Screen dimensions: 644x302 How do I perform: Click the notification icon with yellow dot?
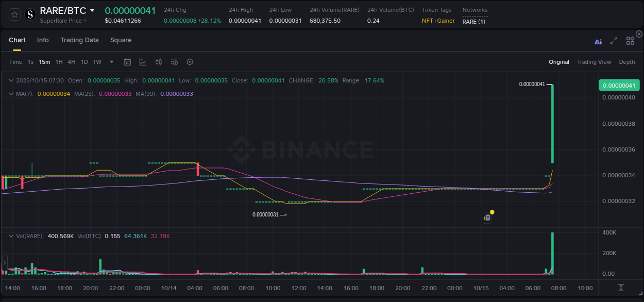487,217
